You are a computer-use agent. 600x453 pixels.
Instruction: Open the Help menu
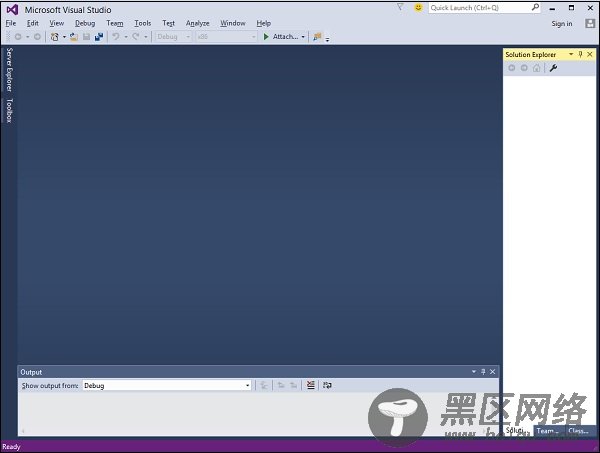tap(264, 23)
